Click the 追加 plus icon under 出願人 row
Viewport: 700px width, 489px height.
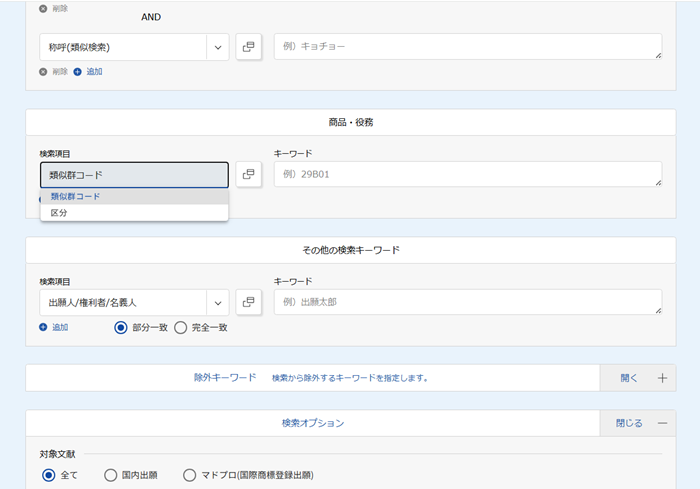pos(43,327)
